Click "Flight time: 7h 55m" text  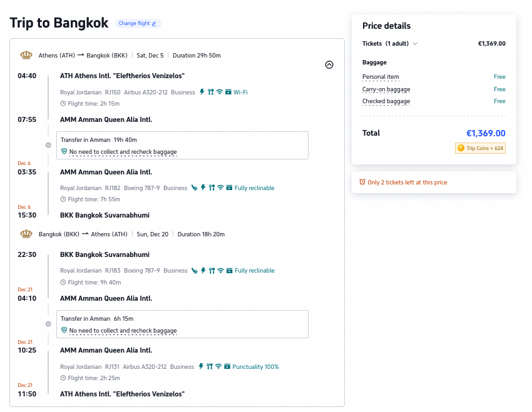click(94, 199)
